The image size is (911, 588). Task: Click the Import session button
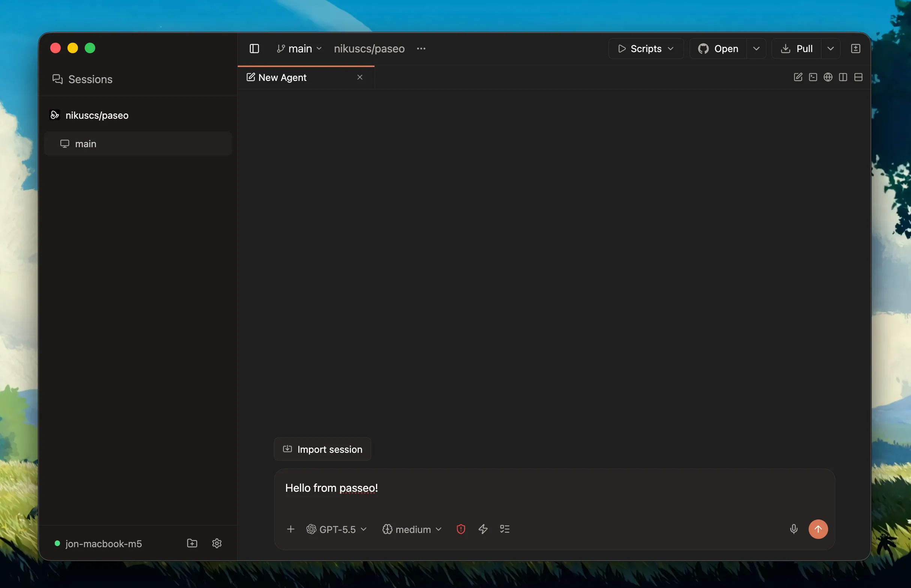pos(322,449)
